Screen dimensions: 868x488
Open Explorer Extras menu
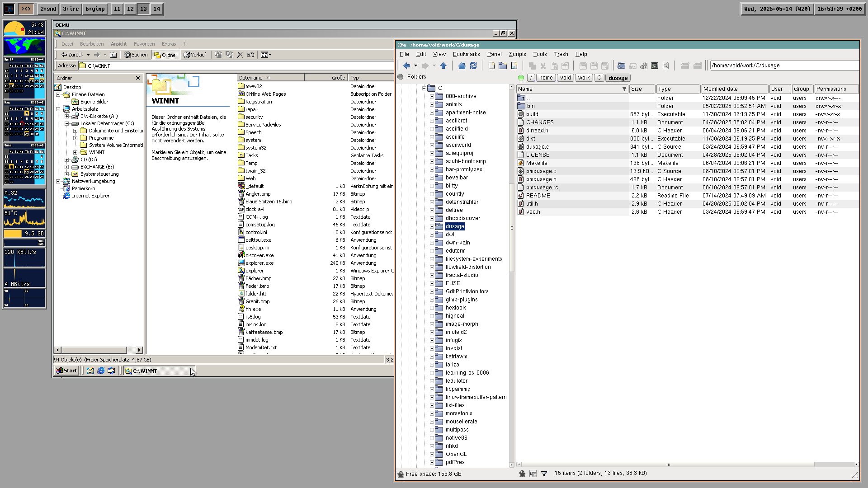point(169,44)
